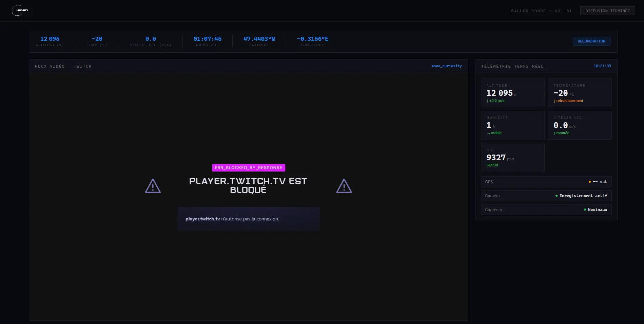Viewport: 644px width, 324px height.
Task: Click the CO2 reading 9327 ppm
Action: [x=500, y=158]
